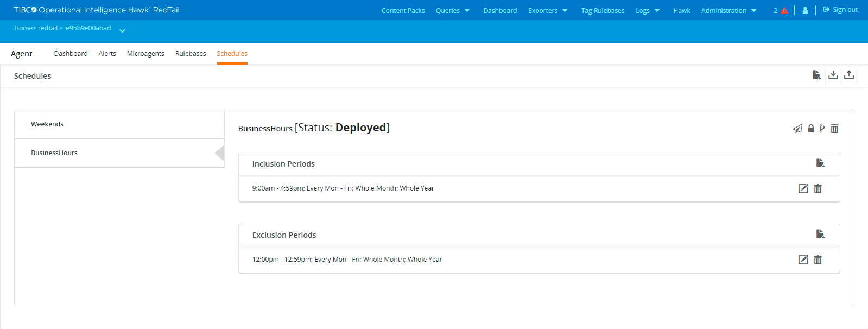Image resolution: width=868 pixels, height=329 pixels.
Task: Expand the Queries dropdown menu
Action: [x=453, y=10]
